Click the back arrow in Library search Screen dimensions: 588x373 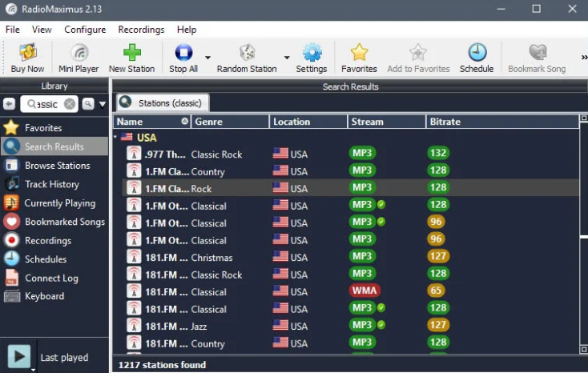(10, 104)
